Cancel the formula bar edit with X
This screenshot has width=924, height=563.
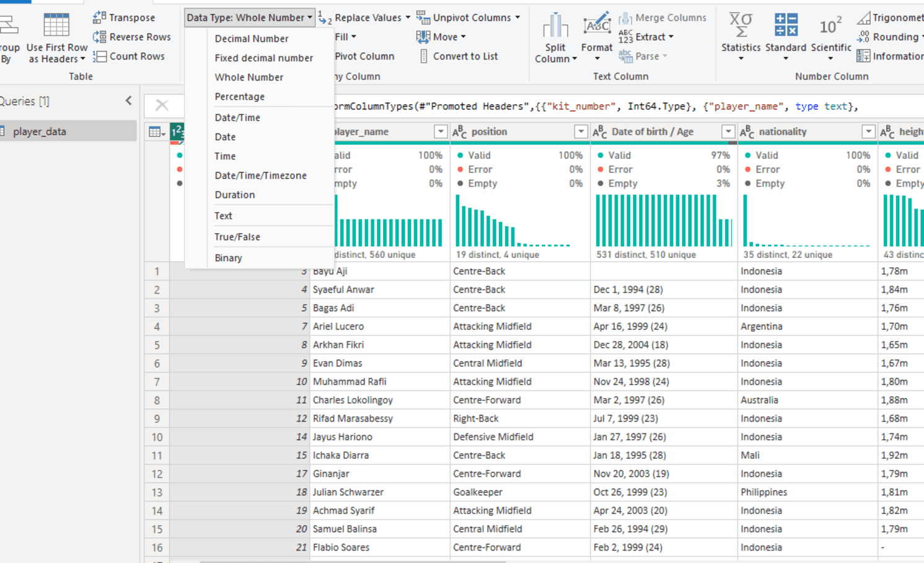[x=162, y=105]
